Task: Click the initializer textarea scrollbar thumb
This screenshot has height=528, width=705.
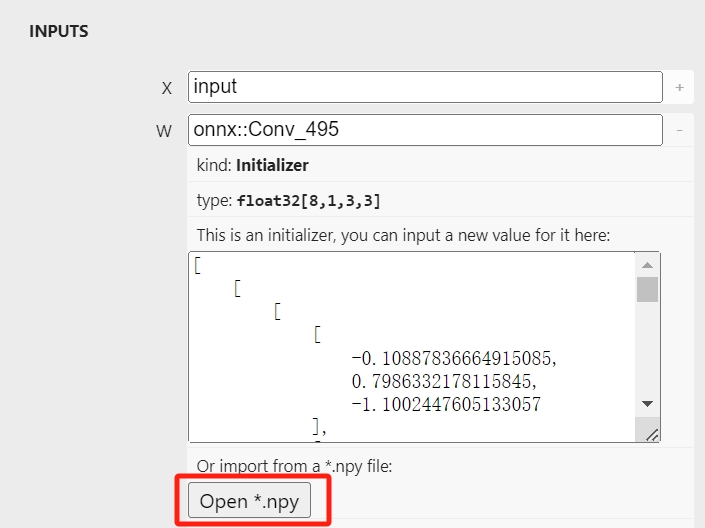Action: tap(647, 289)
